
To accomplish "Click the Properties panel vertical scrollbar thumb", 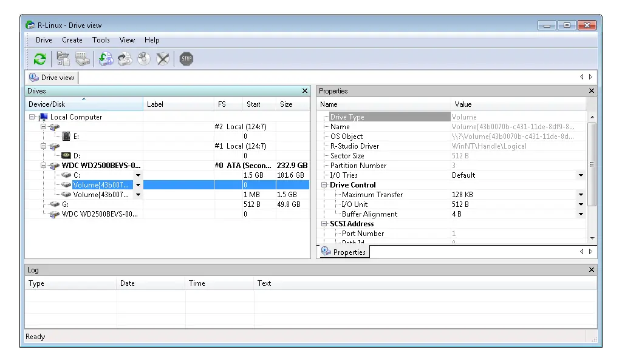I will pyautogui.click(x=592, y=164).
